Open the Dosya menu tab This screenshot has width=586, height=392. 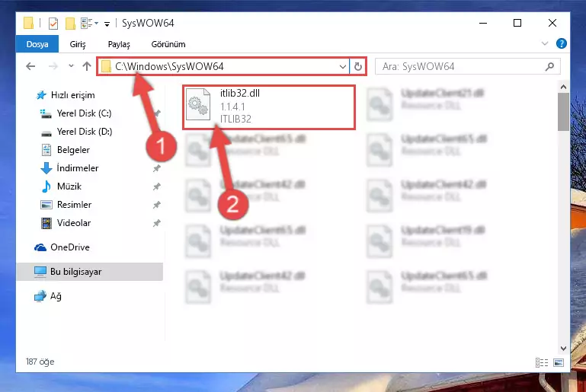pos(37,44)
